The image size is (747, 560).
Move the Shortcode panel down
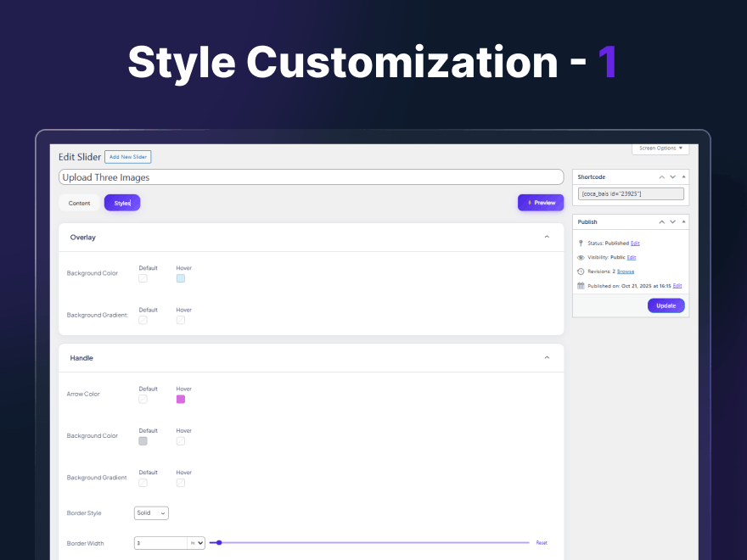tap(672, 176)
